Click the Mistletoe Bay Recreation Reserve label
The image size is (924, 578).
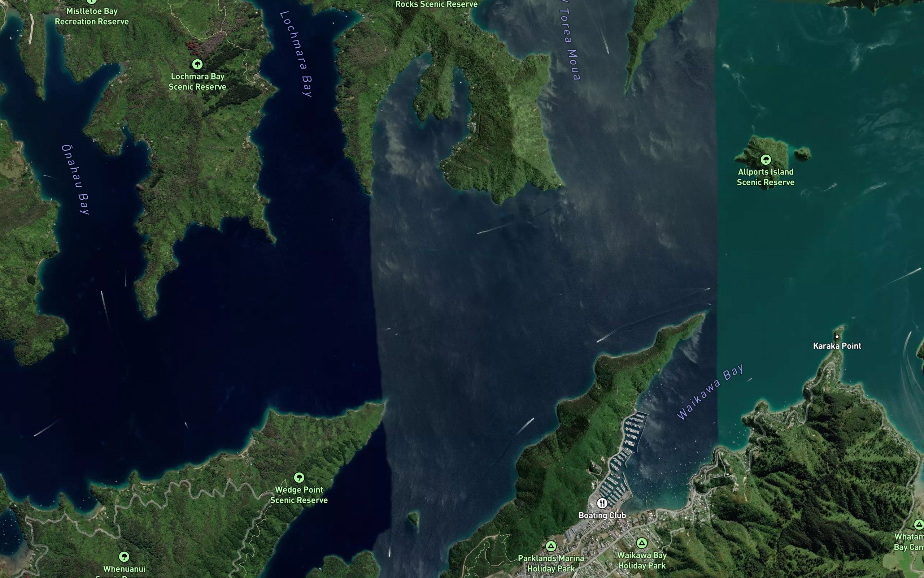click(92, 17)
